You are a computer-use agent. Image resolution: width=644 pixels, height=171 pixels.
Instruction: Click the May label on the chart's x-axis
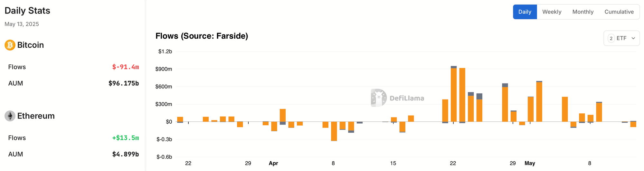coord(530,163)
